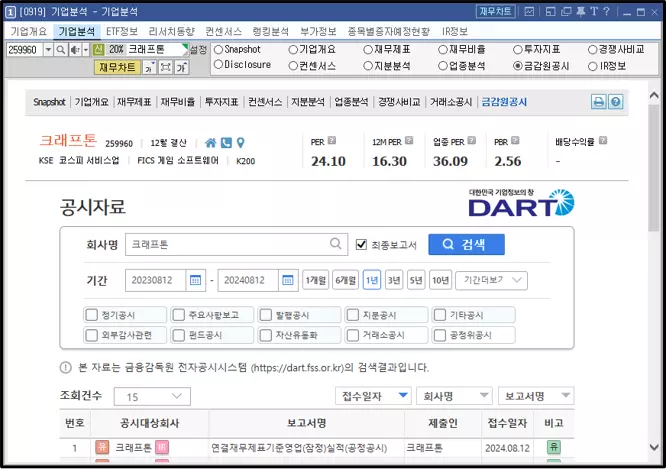Select the 투자지표 radio button
Viewport: 666px width, 469px height.
(517, 50)
